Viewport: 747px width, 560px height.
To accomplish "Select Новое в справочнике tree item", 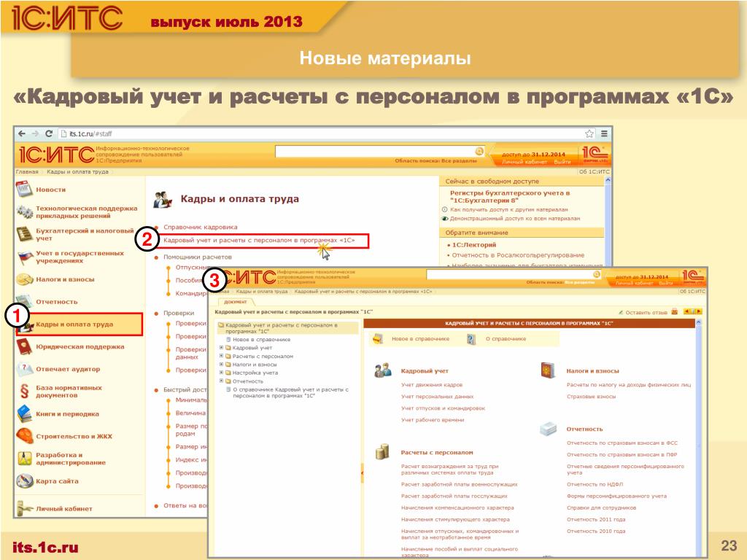I will pos(262,340).
